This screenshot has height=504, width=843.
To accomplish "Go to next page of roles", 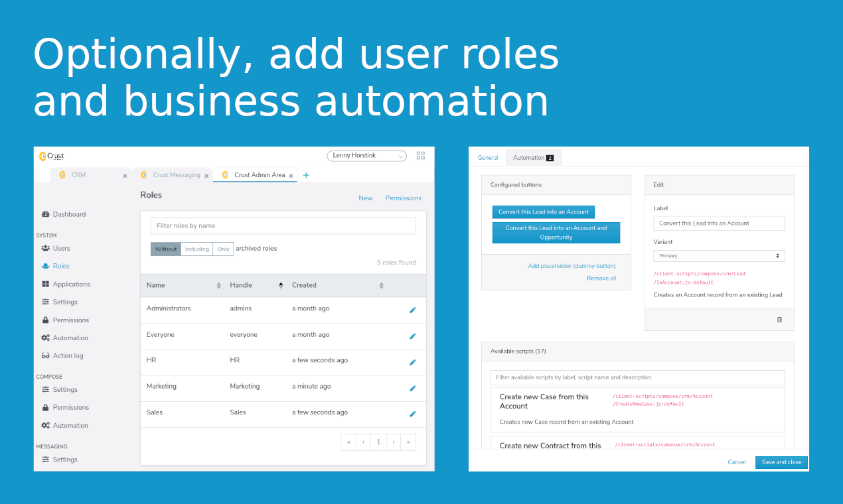I will (x=394, y=442).
